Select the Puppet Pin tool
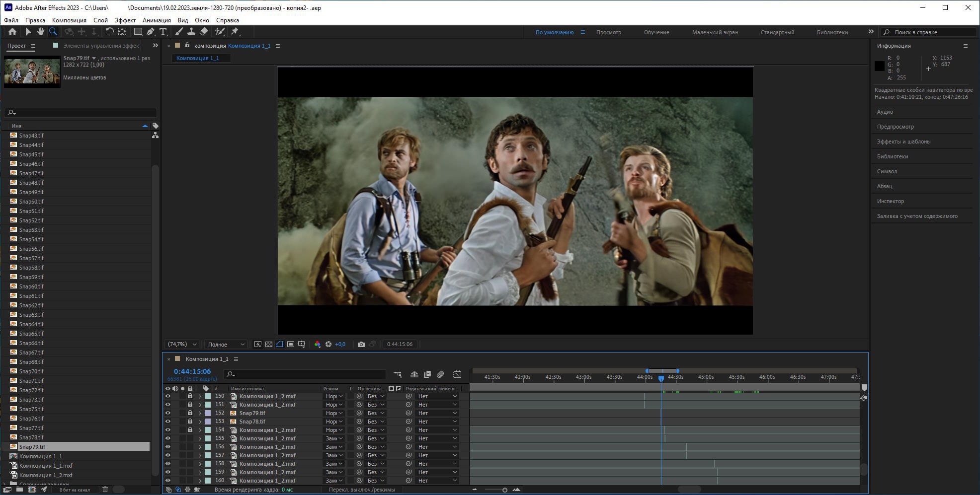980x495 pixels. pos(235,32)
